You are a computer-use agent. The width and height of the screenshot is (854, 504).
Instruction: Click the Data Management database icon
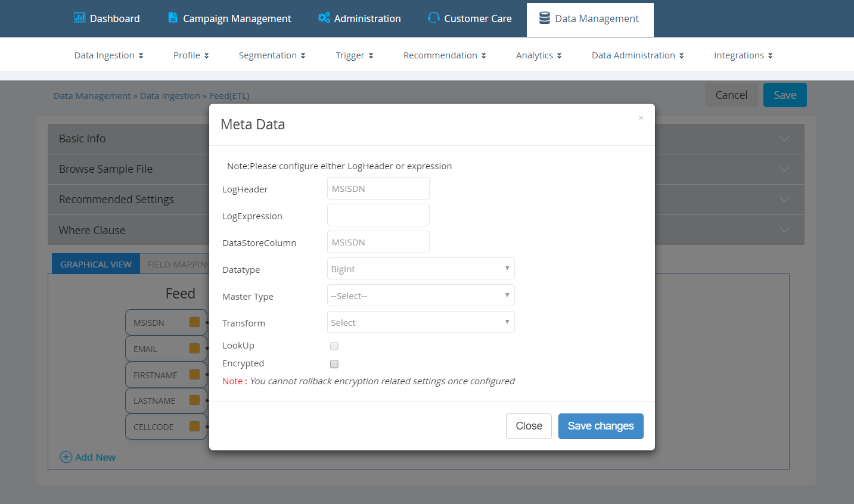[x=545, y=18]
